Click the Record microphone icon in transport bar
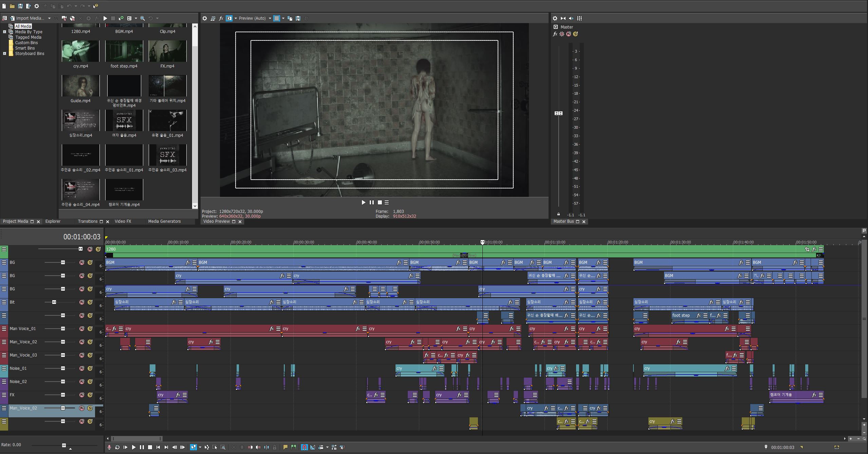This screenshot has width=868, height=454. (109, 447)
